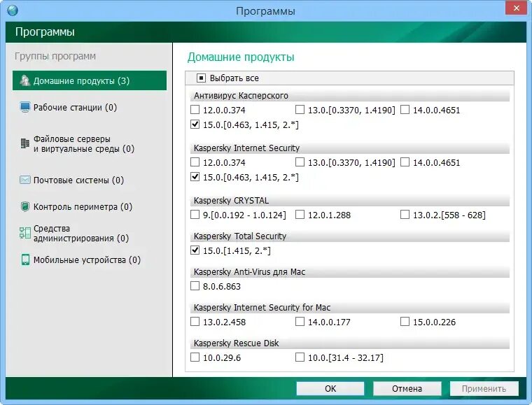Click the Рабочие станции monitor icon
The height and width of the screenshot is (405, 532).
[24, 107]
